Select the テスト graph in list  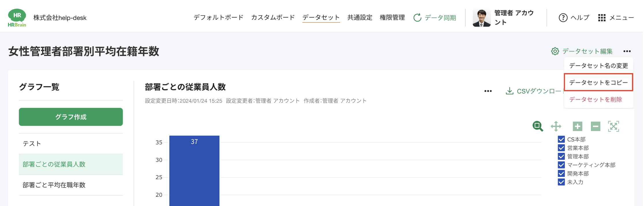point(71,144)
